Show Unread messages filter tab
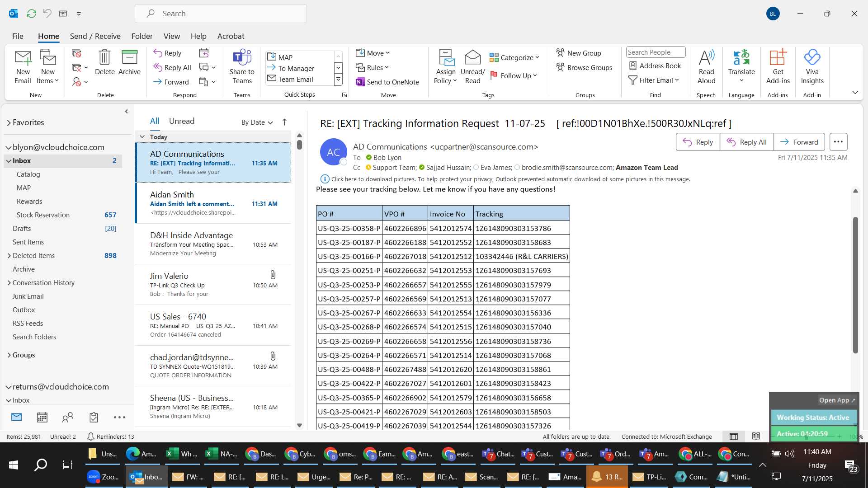Image resolution: width=868 pixels, height=488 pixels. (182, 121)
